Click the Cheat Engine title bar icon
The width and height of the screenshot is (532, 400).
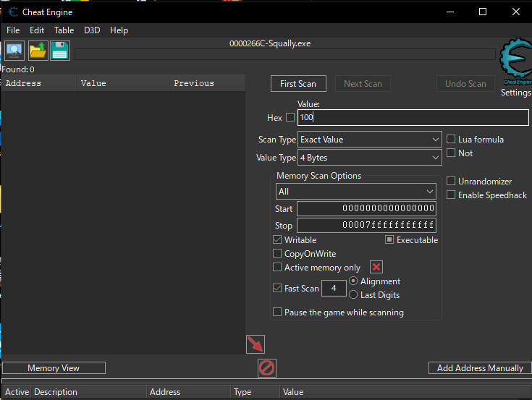click(13, 12)
